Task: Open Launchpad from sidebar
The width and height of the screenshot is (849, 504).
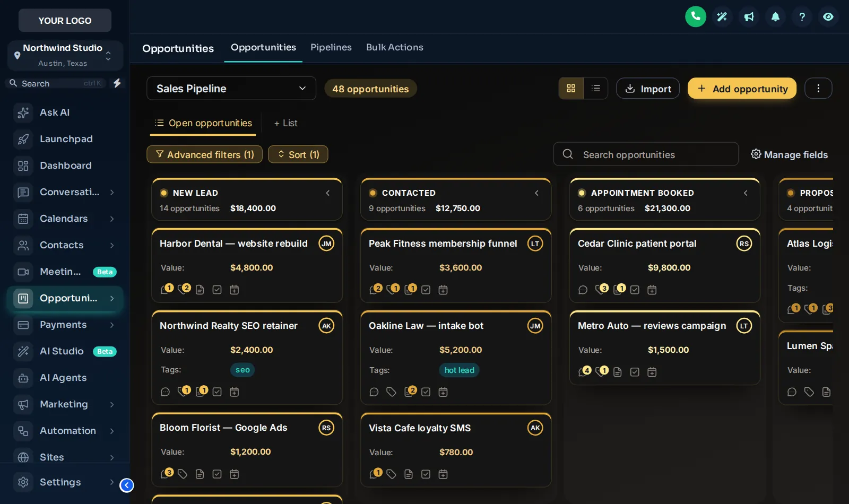Action: point(65,139)
